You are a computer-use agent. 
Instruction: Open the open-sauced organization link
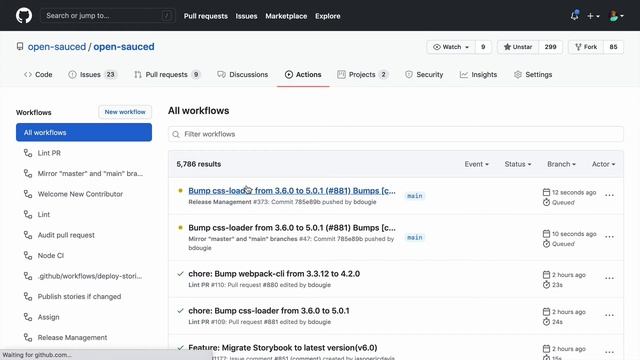(x=57, y=47)
